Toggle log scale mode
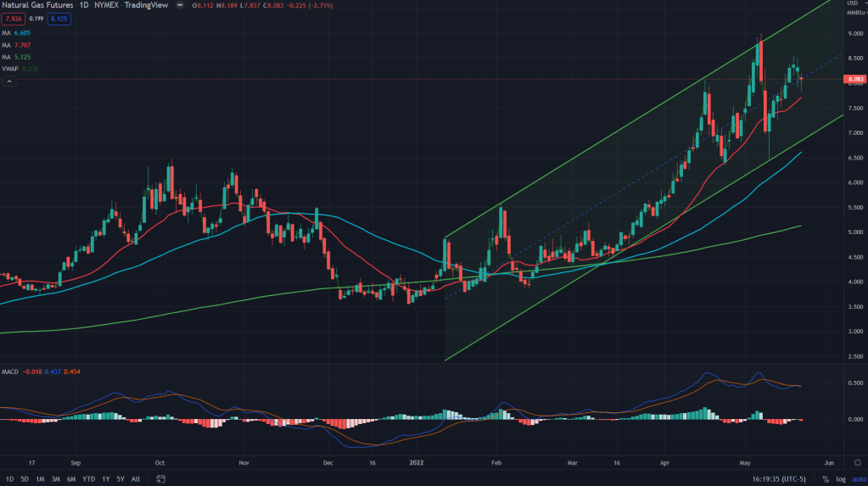868x486 pixels. click(x=840, y=479)
